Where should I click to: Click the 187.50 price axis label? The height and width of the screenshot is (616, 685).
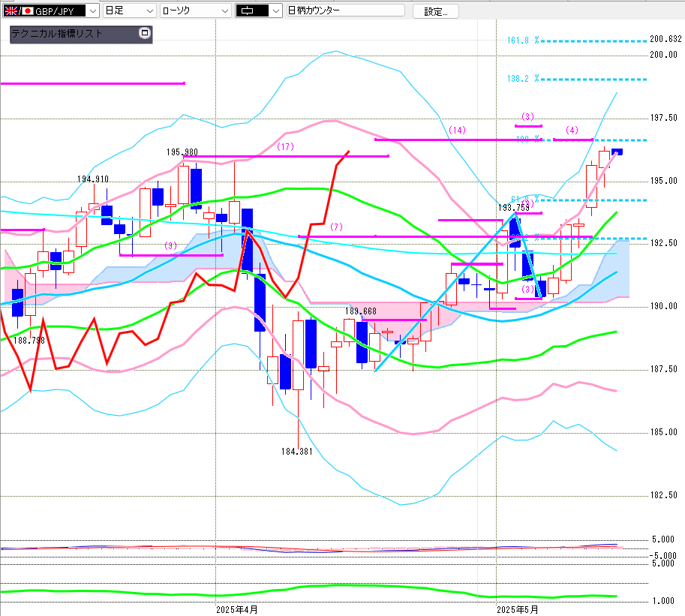(x=663, y=369)
